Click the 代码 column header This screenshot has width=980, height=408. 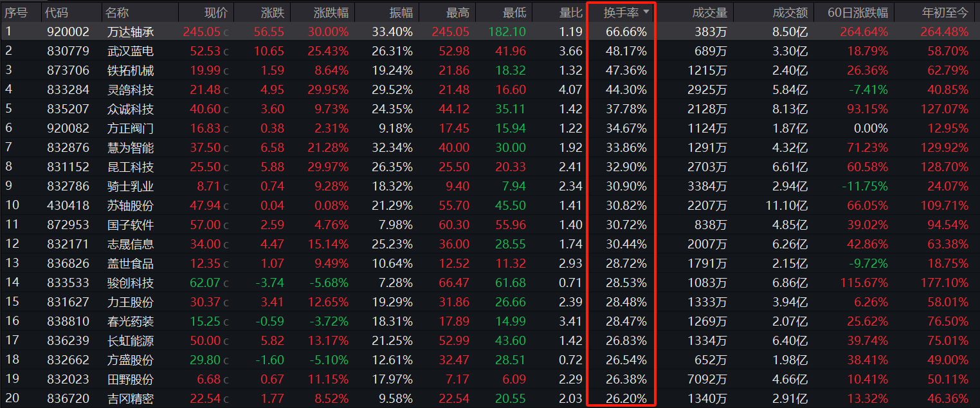tap(57, 12)
